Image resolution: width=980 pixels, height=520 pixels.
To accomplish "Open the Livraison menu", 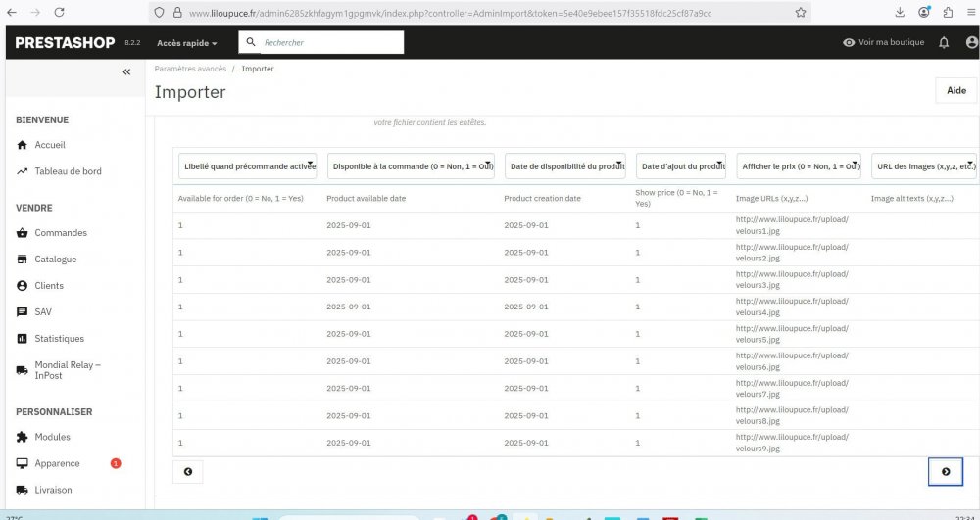I will 53,490.
